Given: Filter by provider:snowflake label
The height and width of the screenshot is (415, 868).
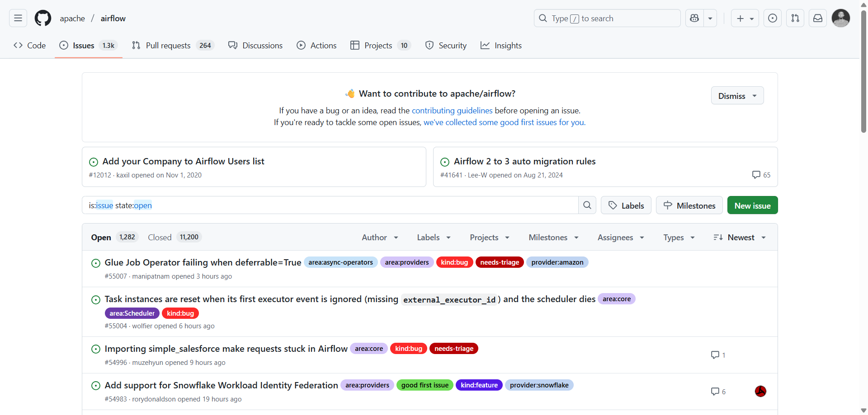Looking at the screenshot, I should click(539, 385).
